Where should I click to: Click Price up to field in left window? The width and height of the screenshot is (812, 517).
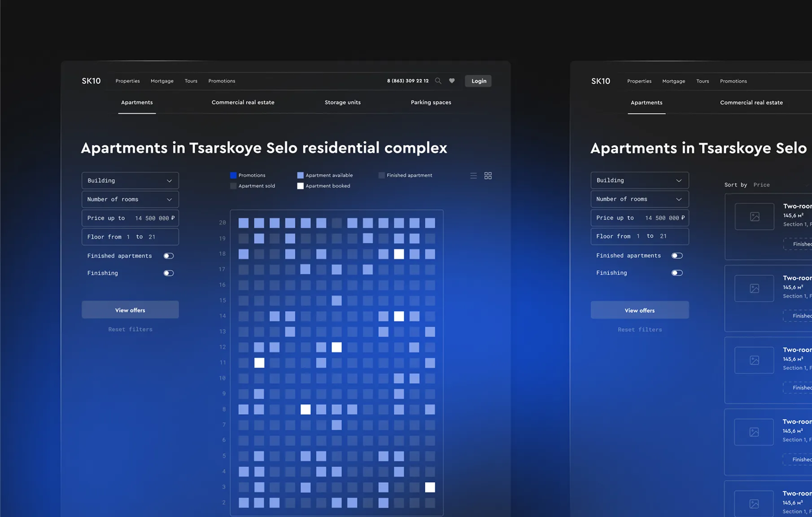click(x=130, y=218)
